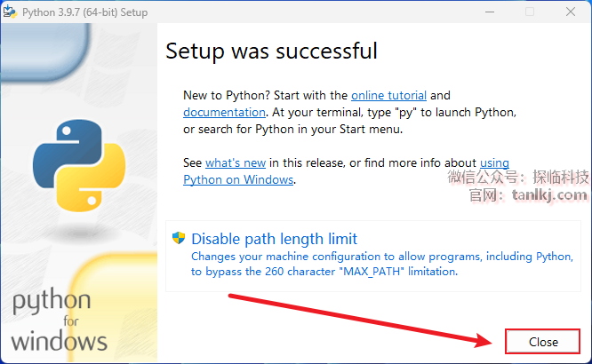The height and width of the screenshot is (364, 592).
Task: Click the MAX_PATH limitation description text
Action: [382, 264]
